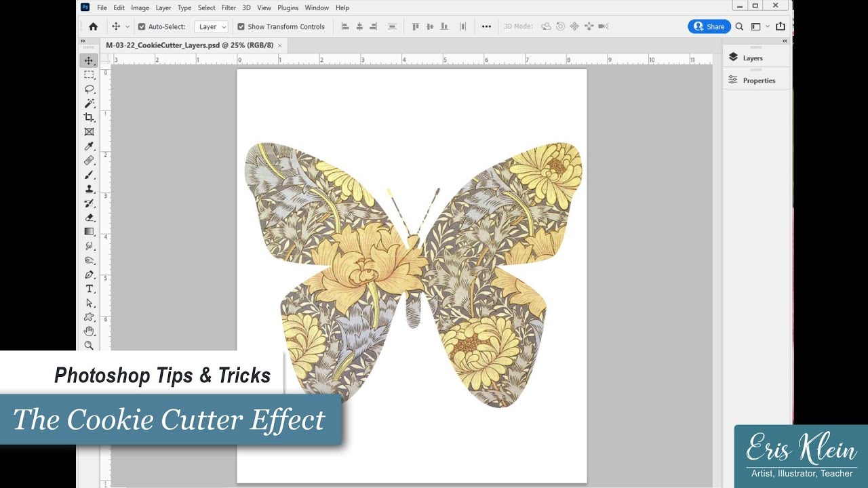Click the align bottom edges icon
The height and width of the screenshot is (488, 868).
pyautogui.click(x=444, y=26)
